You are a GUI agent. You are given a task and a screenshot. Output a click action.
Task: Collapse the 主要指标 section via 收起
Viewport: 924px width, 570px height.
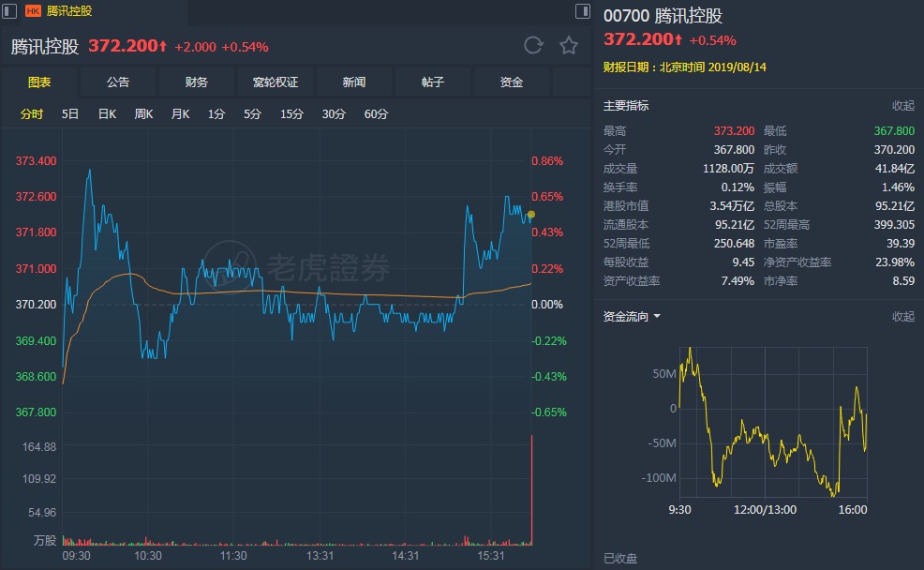pyautogui.click(x=902, y=106)
